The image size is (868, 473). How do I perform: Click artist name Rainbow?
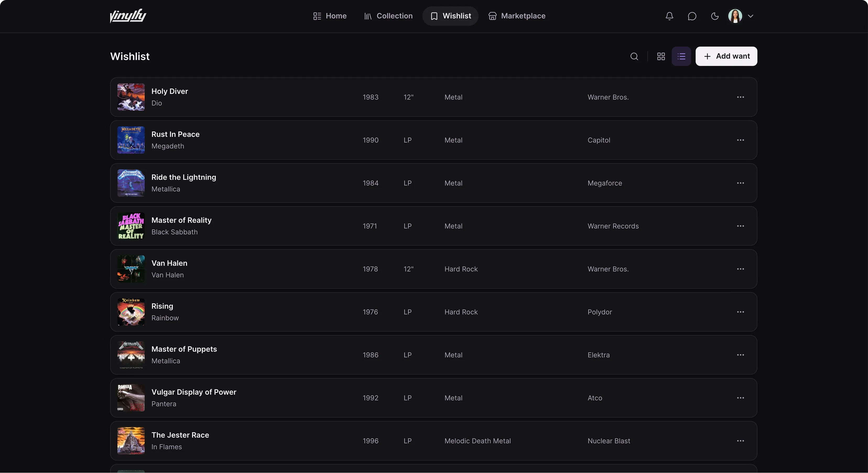click(165, 318)
